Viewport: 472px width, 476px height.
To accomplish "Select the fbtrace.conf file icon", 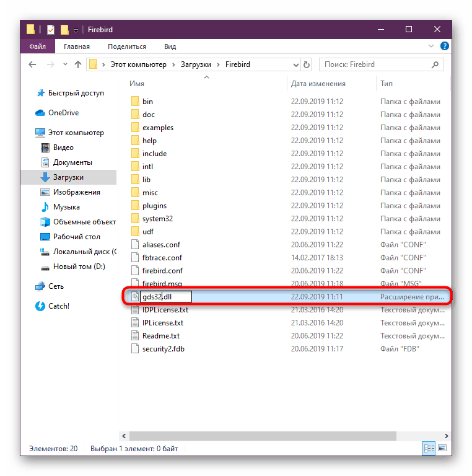I will coord(135,258).
